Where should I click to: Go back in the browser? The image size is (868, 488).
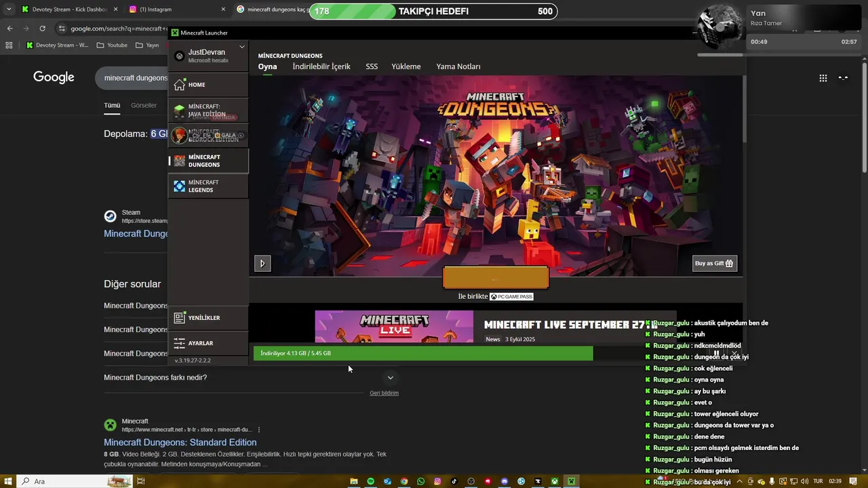[x=9, y=28]
